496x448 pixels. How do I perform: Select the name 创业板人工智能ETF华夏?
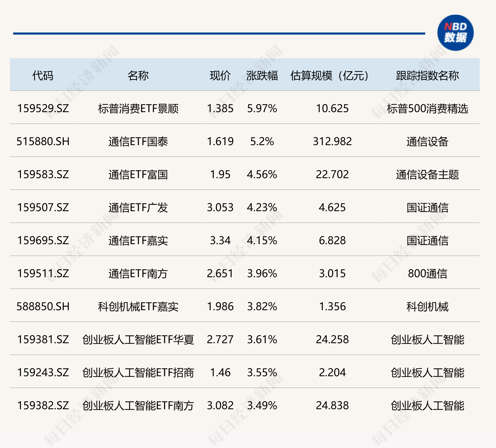(138, 340)
